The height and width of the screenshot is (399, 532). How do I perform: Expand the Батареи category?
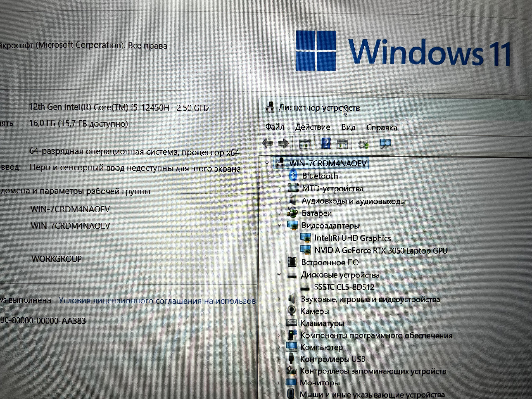click(280, 213)
